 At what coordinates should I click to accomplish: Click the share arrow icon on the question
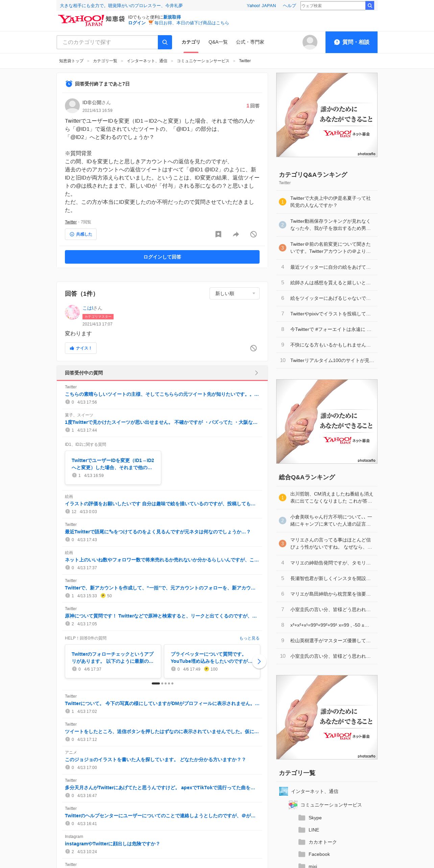point(236,234)
